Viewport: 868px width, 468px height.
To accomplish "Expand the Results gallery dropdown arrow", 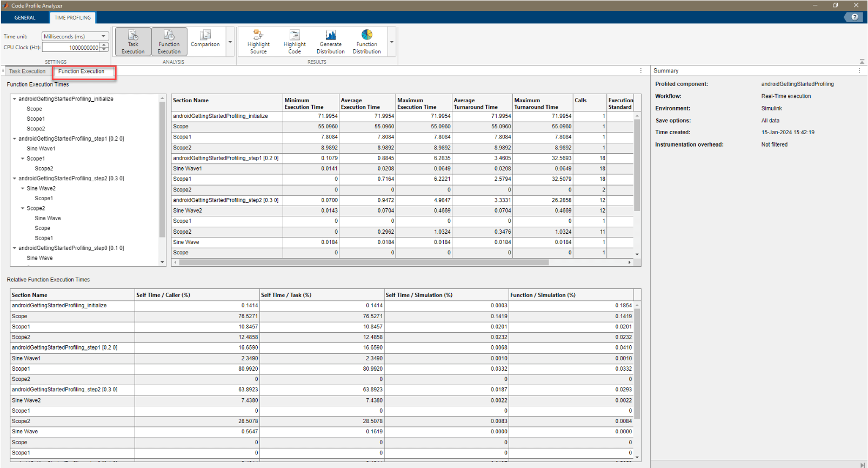I will (392, 42).
